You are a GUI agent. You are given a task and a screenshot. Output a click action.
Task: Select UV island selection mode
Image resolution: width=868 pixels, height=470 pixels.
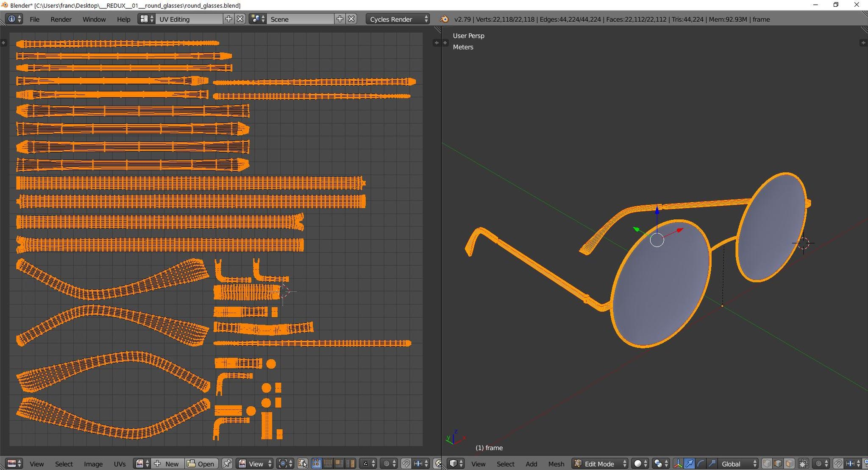351,464
